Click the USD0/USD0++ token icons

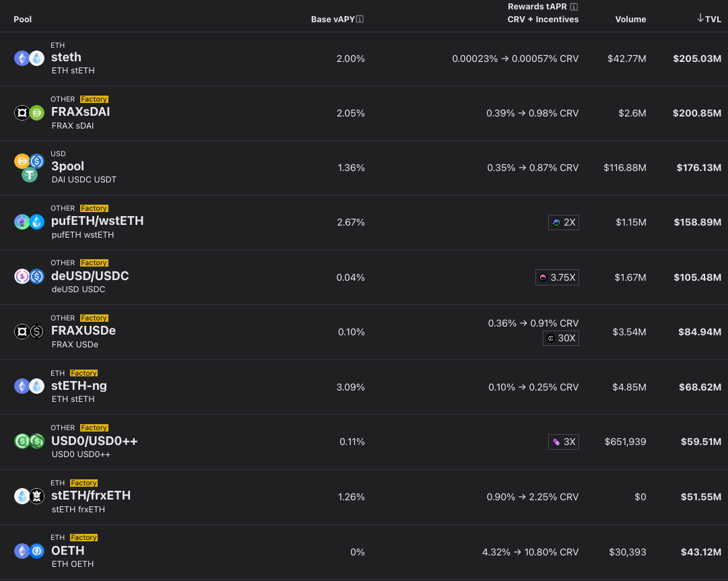[29, 441]
